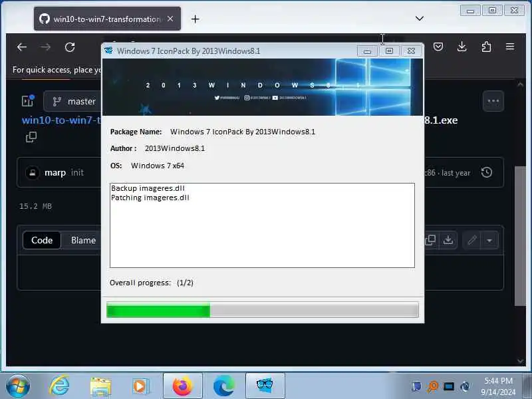Click the Firefox page vertical scrollbar
The width and height of the screenshot is (532, 399).
pyautogui.click(x=520, y=236)
